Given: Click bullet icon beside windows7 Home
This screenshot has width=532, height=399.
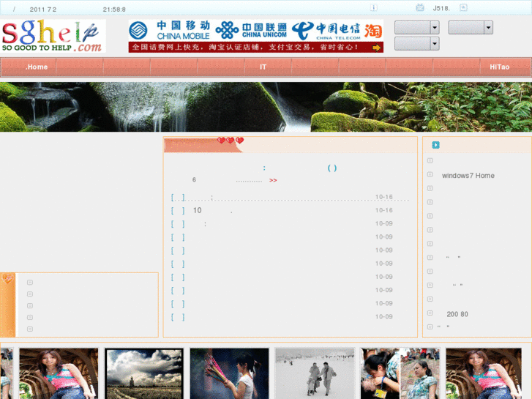Looking at the screenshot, I should tap(430, 174).
